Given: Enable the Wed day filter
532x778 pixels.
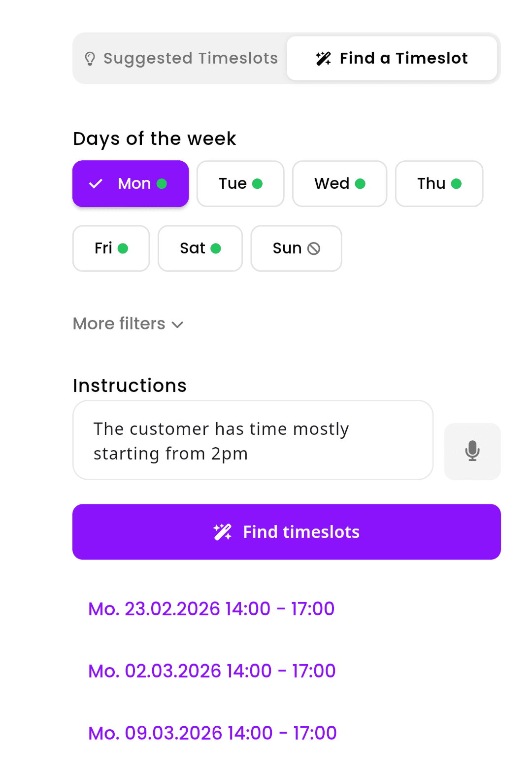Looking at the screenshot, I should click(x=339, y=183).
